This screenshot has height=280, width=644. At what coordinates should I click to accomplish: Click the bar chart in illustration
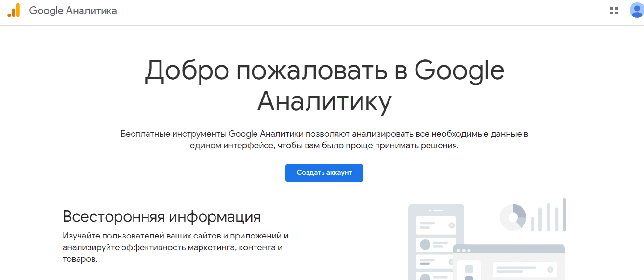click(549, 215)
